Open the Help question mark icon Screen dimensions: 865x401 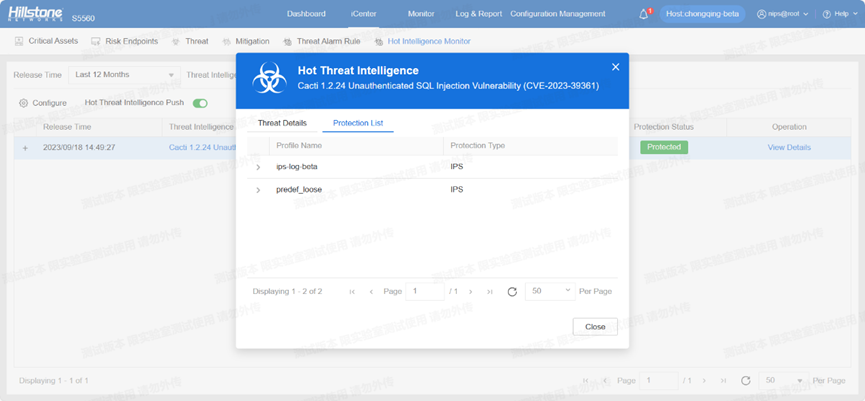826,14
